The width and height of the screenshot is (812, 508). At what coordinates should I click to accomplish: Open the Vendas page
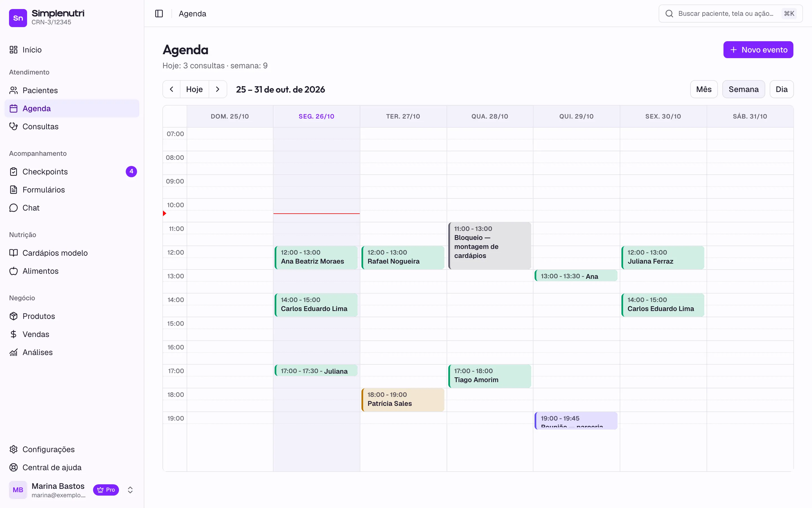pos(72,334)
